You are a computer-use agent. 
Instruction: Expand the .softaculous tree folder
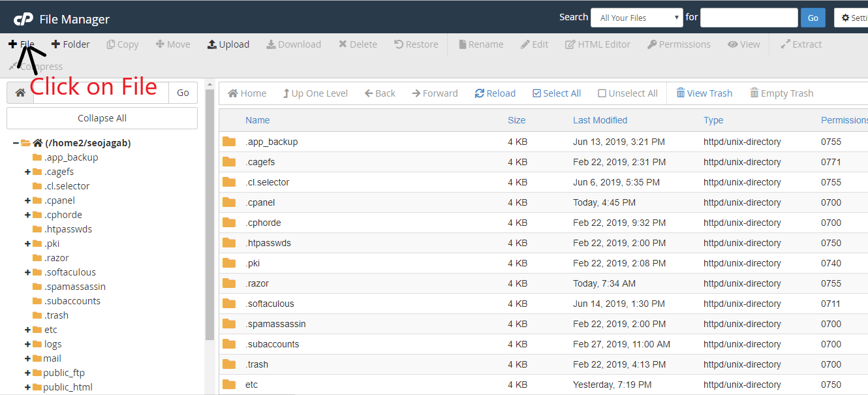click(27, 272)
